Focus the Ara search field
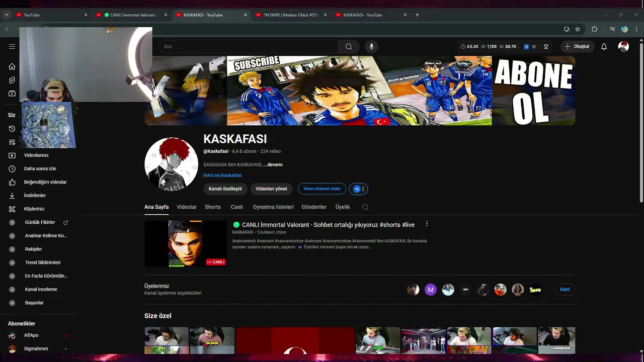The height and width of the screenshot is (362, 644). [x=249, y=46]
